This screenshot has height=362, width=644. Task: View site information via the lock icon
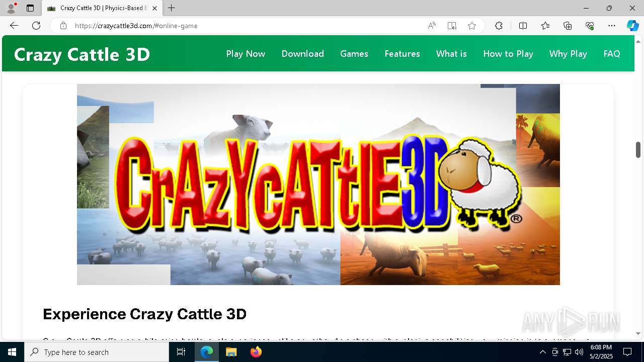point(63,26)
